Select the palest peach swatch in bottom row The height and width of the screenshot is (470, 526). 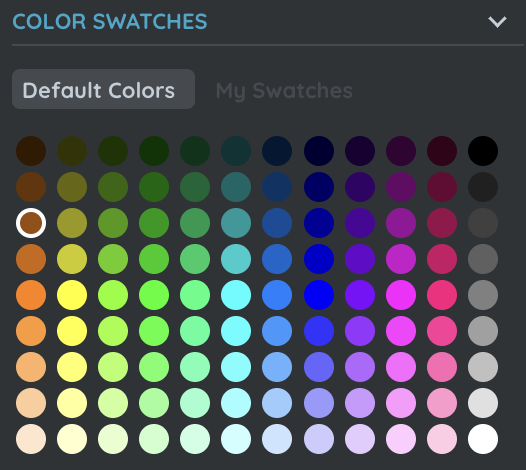click(31, 439)
